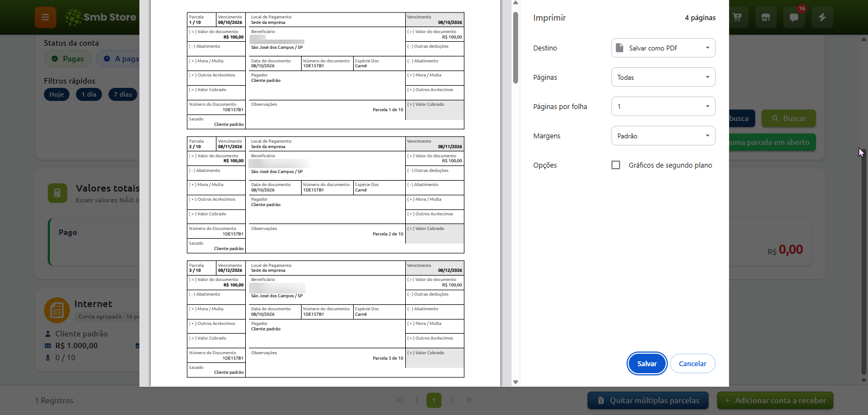Go to previous page of pagination
The image size is (868, 415).
[x=417, y=400]
